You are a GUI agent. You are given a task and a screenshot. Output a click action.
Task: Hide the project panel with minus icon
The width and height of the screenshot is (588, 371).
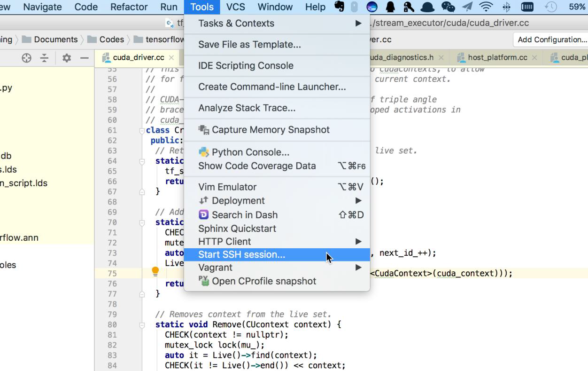click(x=85, y=58)
